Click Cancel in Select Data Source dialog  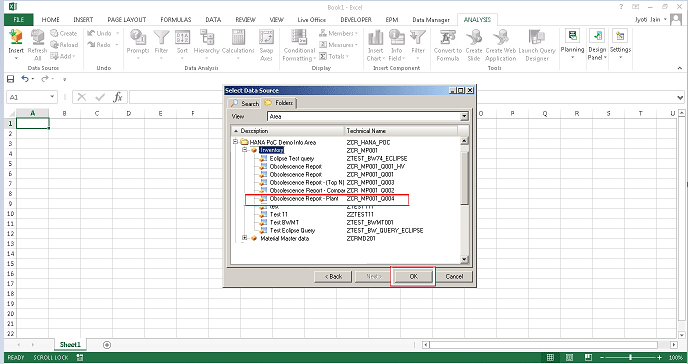[454, 277]
